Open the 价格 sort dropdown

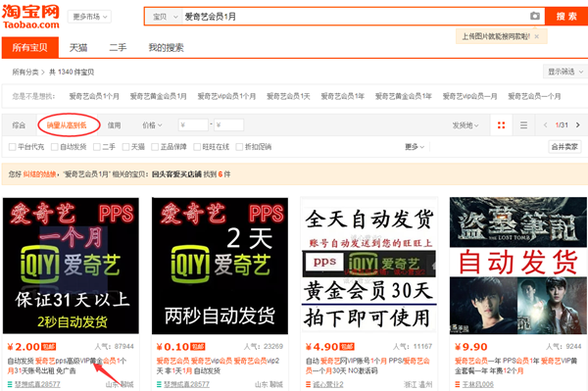152,125
